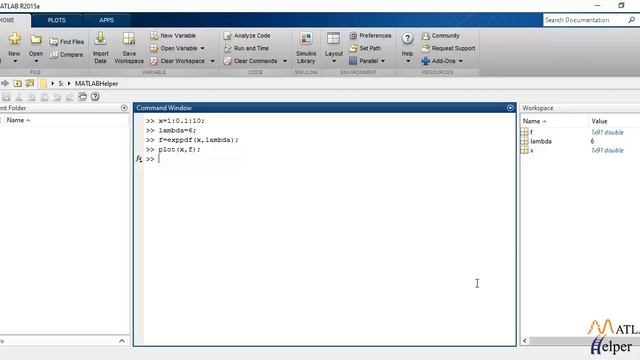Click Open Variable button
Screen dimensions: 640x360
coord(174,48)
